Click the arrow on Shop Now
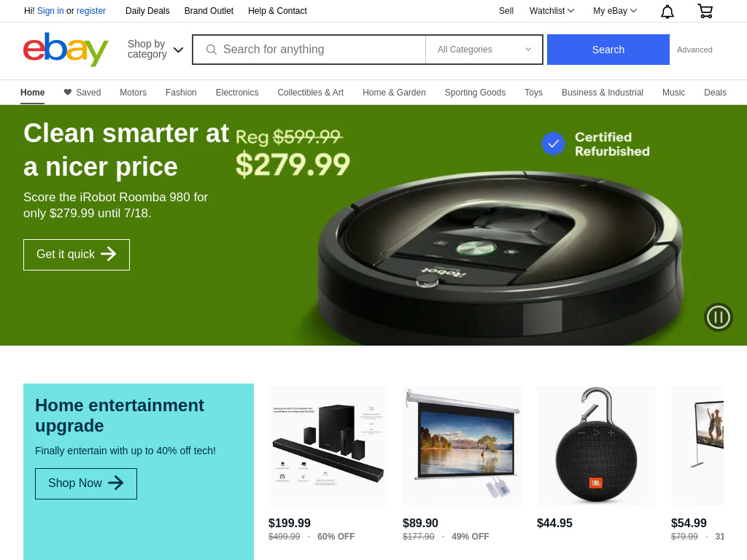The height and width of the screenshot is (560, 747). (x=116, y=483)
